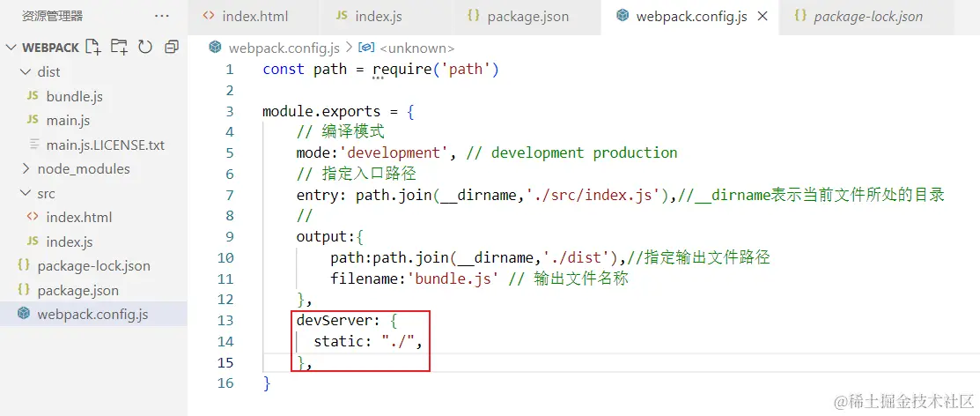Select the webpack.config.js editor tab

(690, 17)
